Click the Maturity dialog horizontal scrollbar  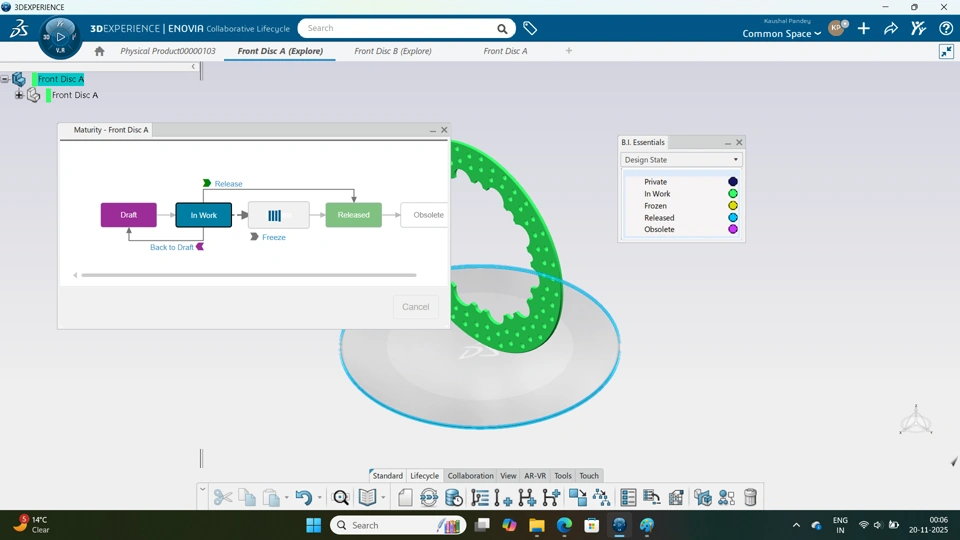(249, 276)
